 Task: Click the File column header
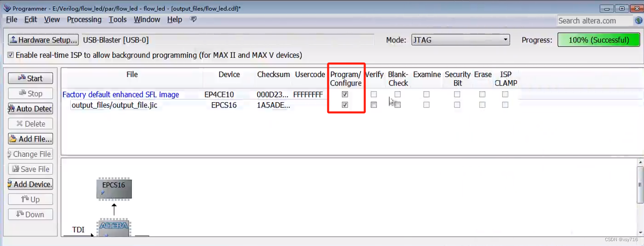(x=132, y=75)
